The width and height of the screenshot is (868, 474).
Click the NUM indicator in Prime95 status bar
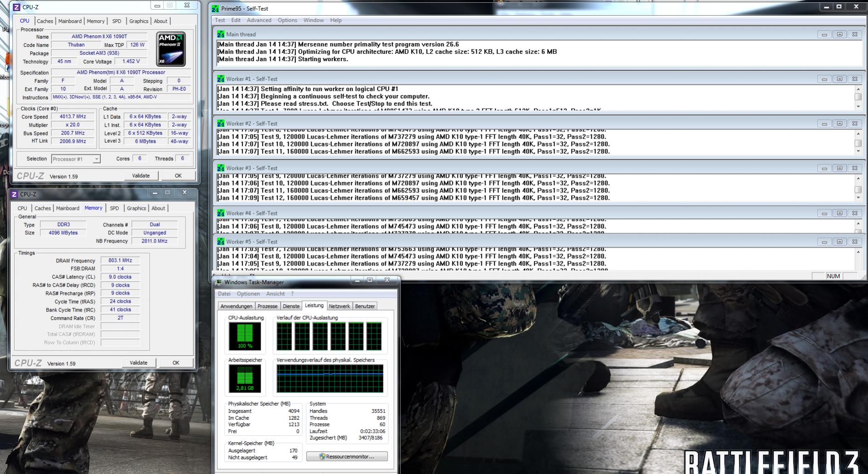point(833,276)
